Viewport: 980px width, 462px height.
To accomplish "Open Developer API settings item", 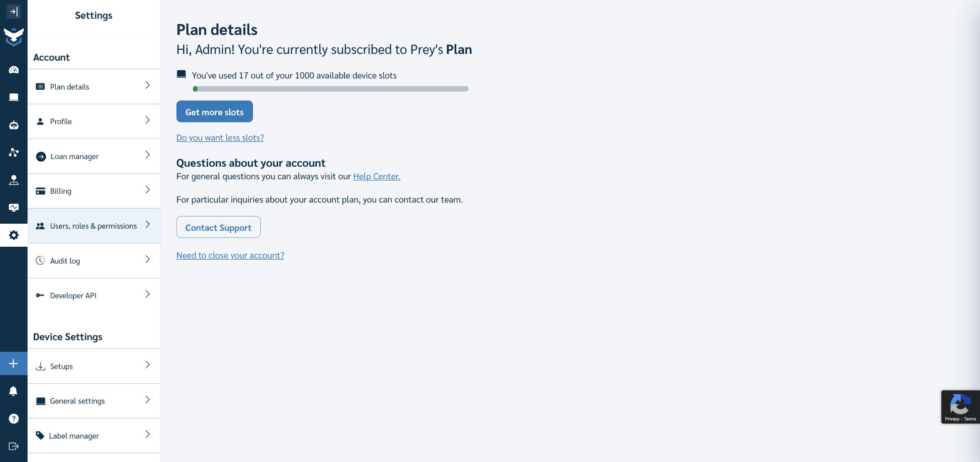I will tap(73, 295).
